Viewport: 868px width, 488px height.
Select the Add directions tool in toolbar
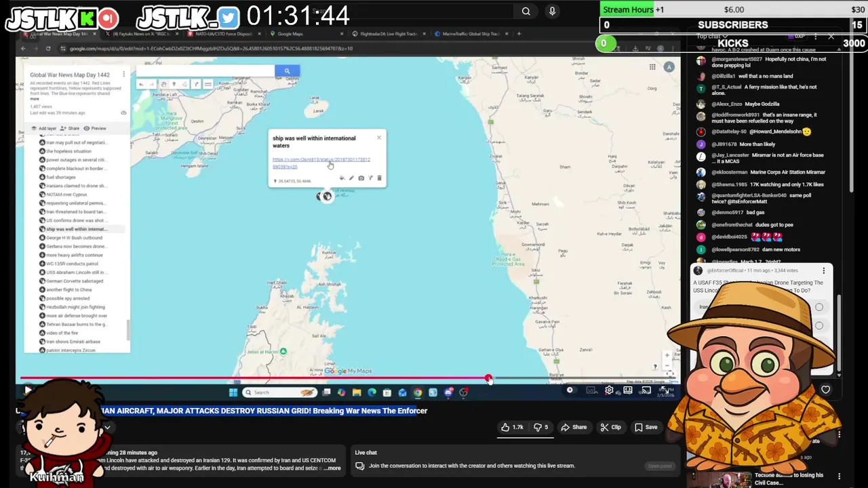(196, 84)
